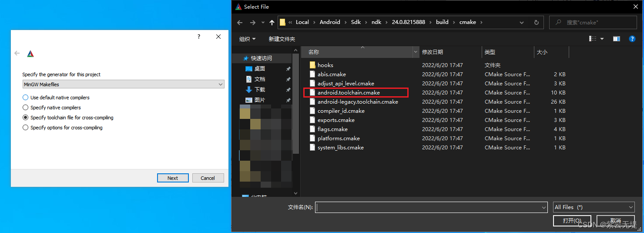Toggle the preview pane icon
The width and height of the screenshot is (644, 233).
(x=617, y=39)
